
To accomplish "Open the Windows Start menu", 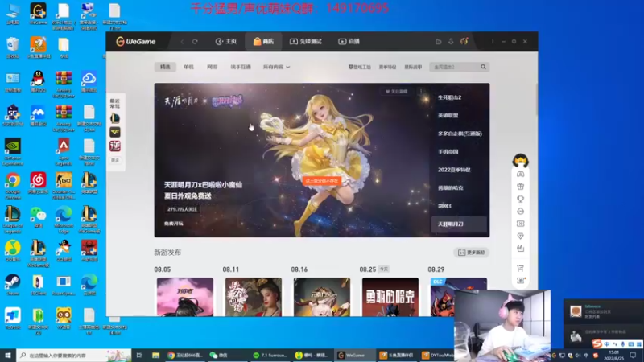I will 8,355.
